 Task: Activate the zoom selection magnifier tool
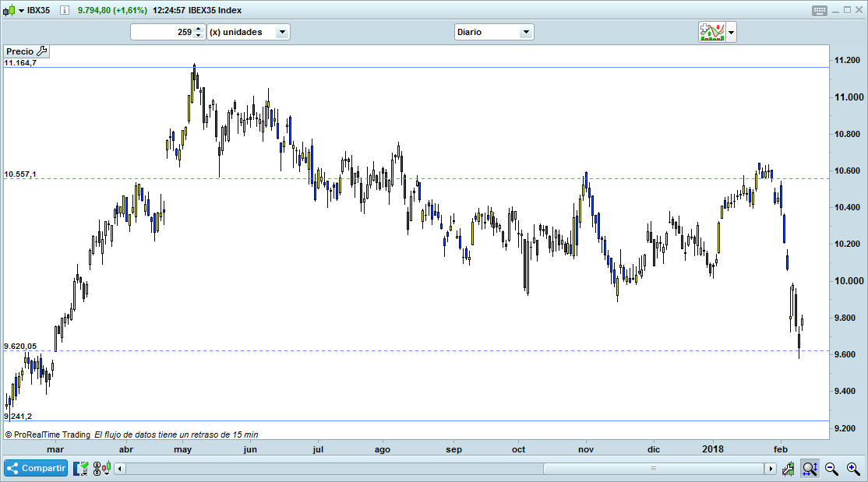pos(810,468)
